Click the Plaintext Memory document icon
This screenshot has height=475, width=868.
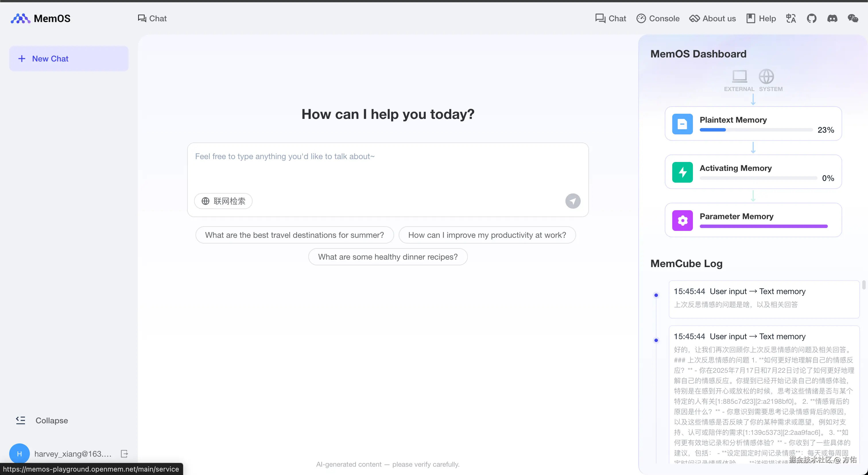click(x=682, y=124)
